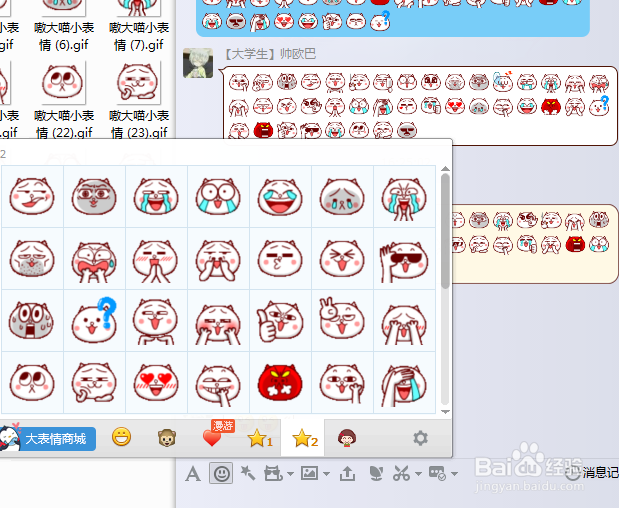Viewport: 619px width, 508px height.
Task: Open file 嗷大喵小表情 (6).gif
Action: 64,27
